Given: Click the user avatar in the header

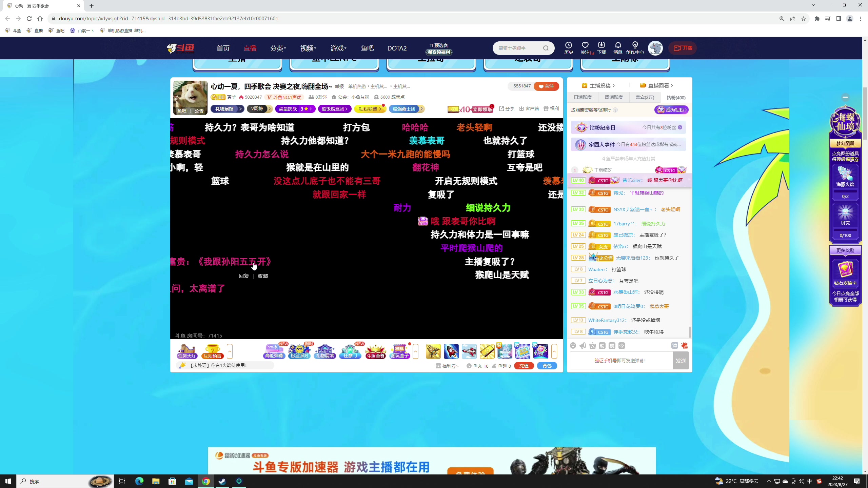Looking at the screenshot, I should [x=655, y=48].
